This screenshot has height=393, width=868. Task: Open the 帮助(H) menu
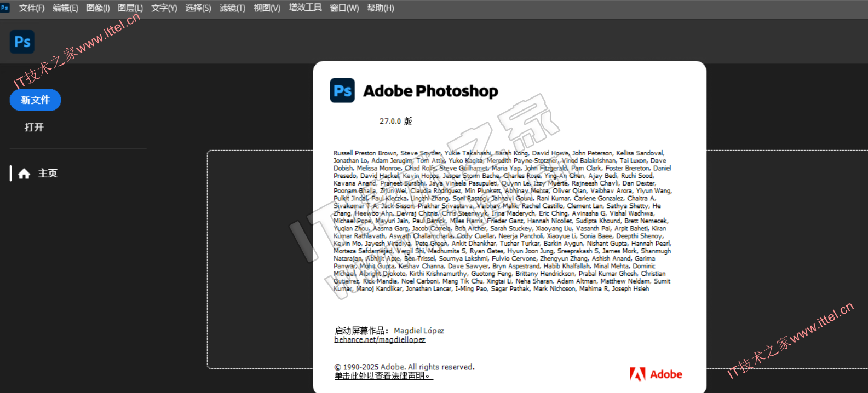tap(380, 8)
